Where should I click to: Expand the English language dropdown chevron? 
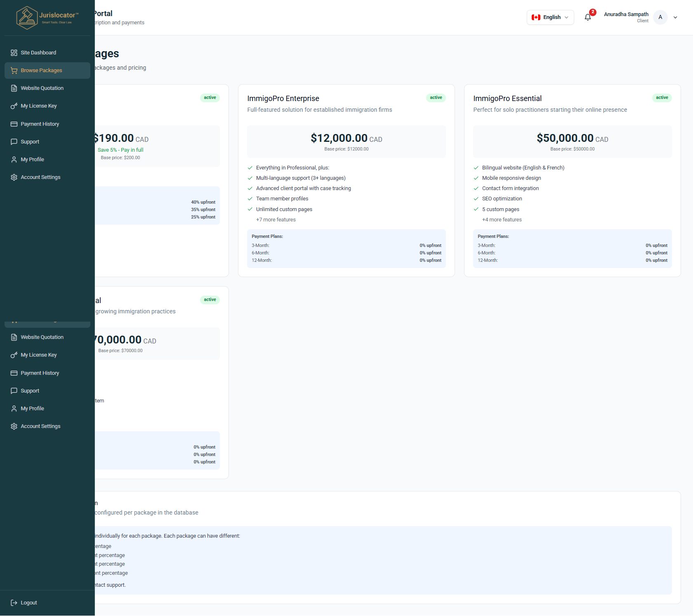[566, 17]
